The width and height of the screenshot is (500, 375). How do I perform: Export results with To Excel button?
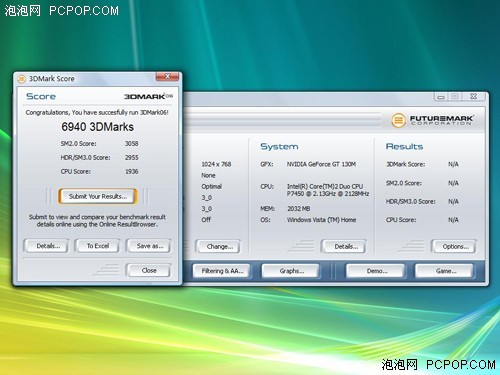pos(97,246)
